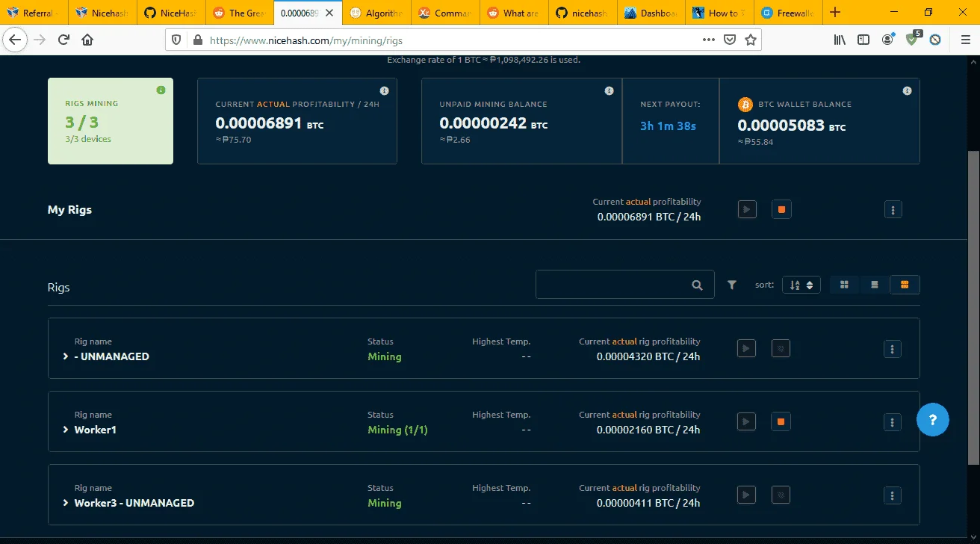Image resolution: width=980 pixels, height=544 pixels.
Task: Click stop button on Worker3 - UNMANAGED row
Action: (x=781, y=495)
